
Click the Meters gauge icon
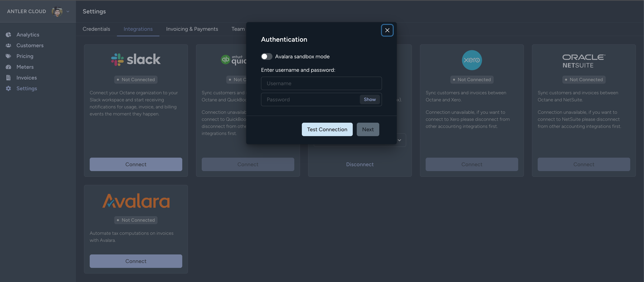tap(9, 67)
